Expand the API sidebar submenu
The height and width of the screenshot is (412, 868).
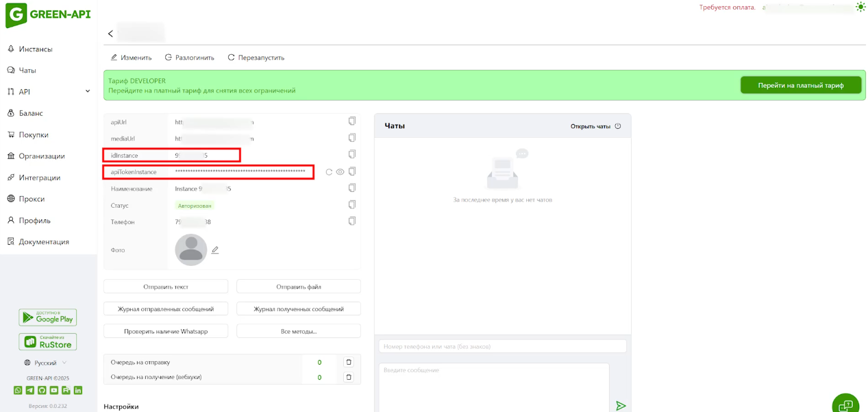[88, 91]
